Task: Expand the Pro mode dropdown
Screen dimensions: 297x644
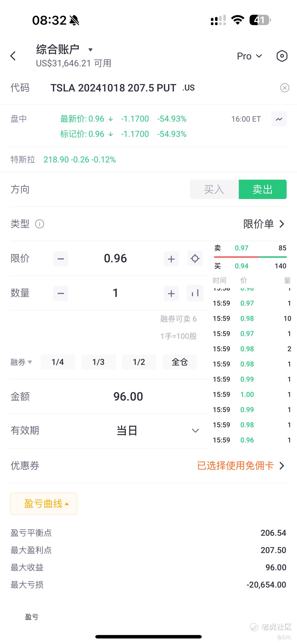Action: click(249, 56)
